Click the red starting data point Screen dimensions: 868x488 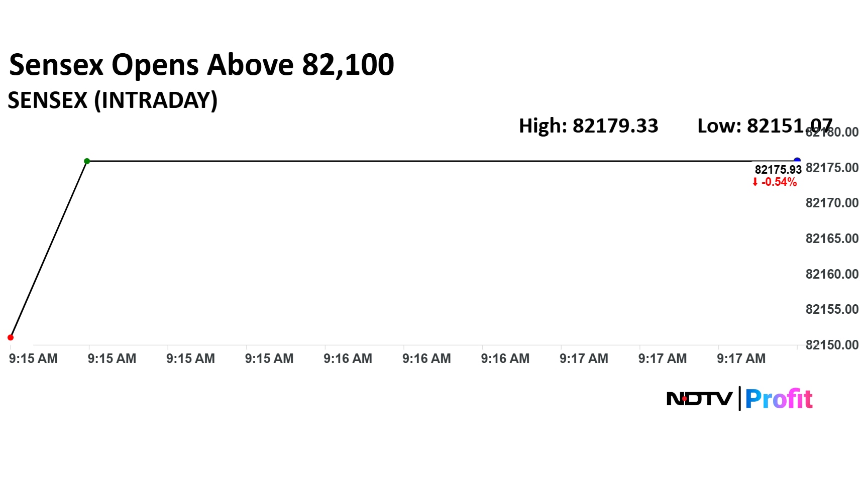(x=11, y=337)
